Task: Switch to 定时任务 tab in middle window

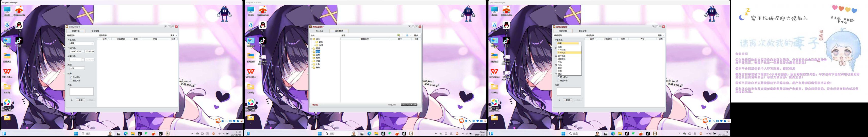Action: 319,31
